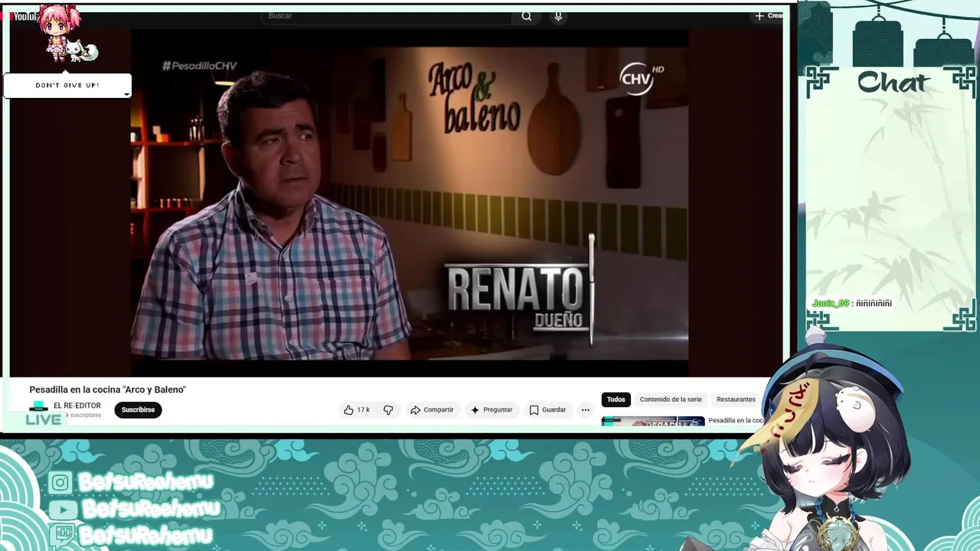The image size is (980, 551).
Task: Open the Crear upload button
Action: (769, 15)
